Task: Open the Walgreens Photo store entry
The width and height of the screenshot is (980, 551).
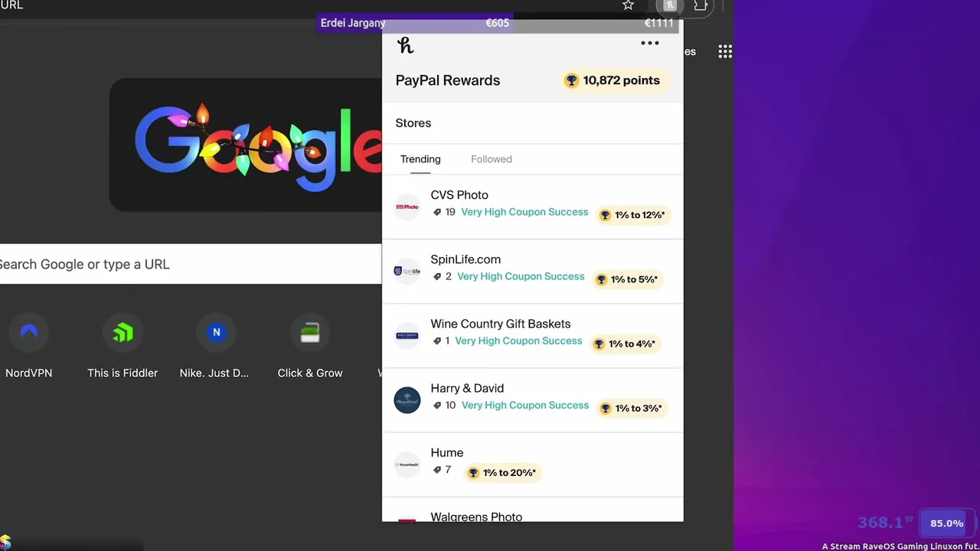Action: click(x=533, y=510)
